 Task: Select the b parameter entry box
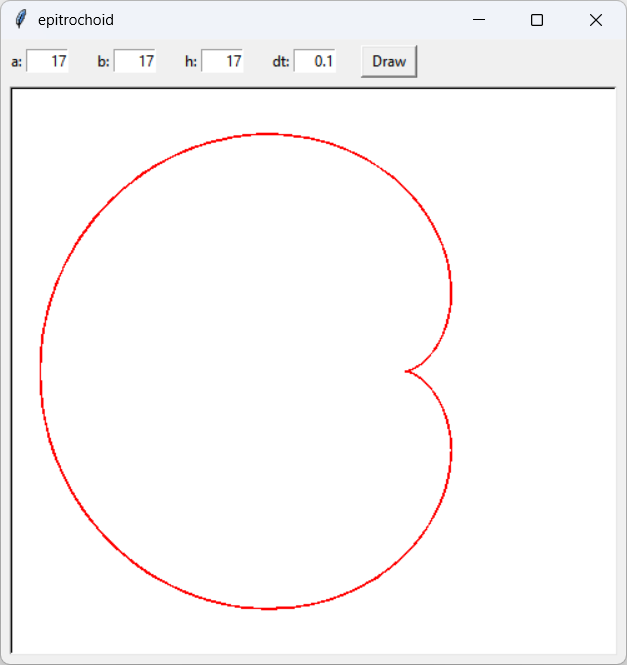click(135, 61)
